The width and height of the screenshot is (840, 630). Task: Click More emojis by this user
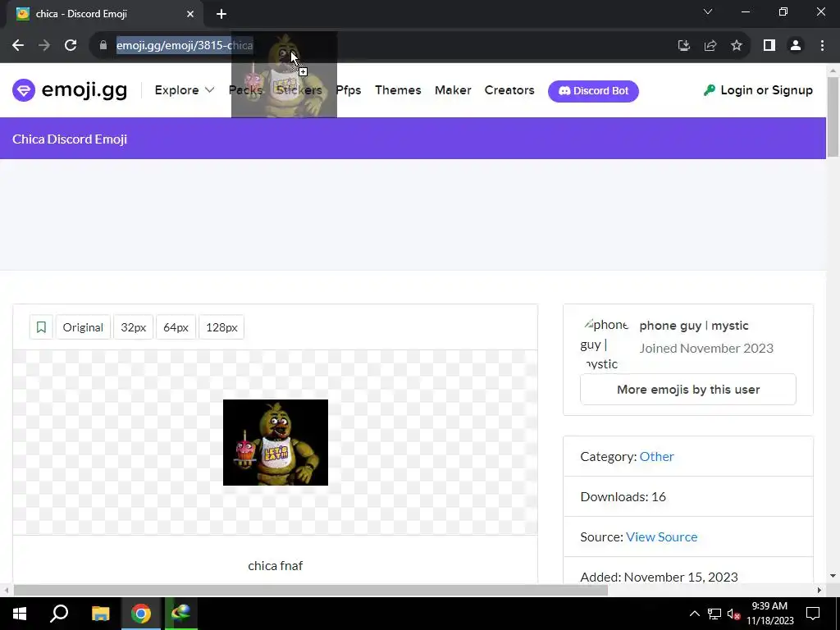[x=688, y=390]
